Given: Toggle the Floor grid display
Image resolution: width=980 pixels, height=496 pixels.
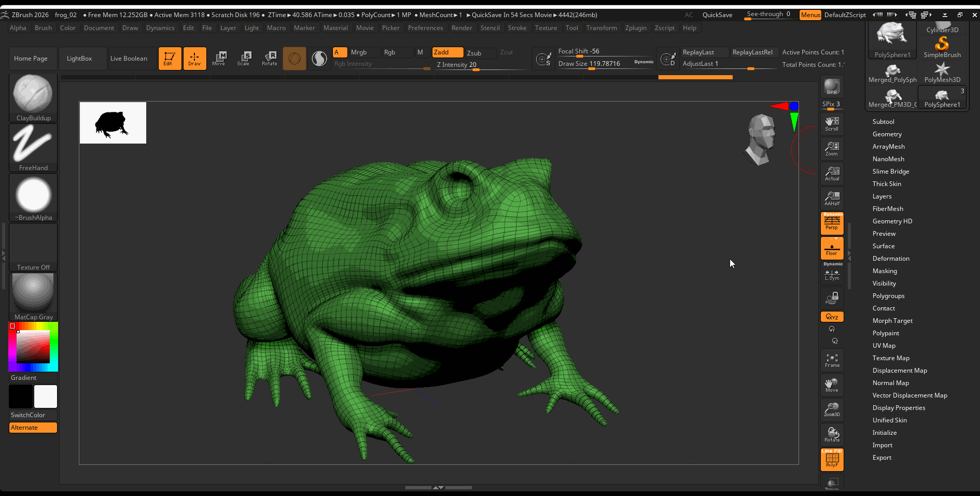Looking at the screenshot, I should coord(832,248).
